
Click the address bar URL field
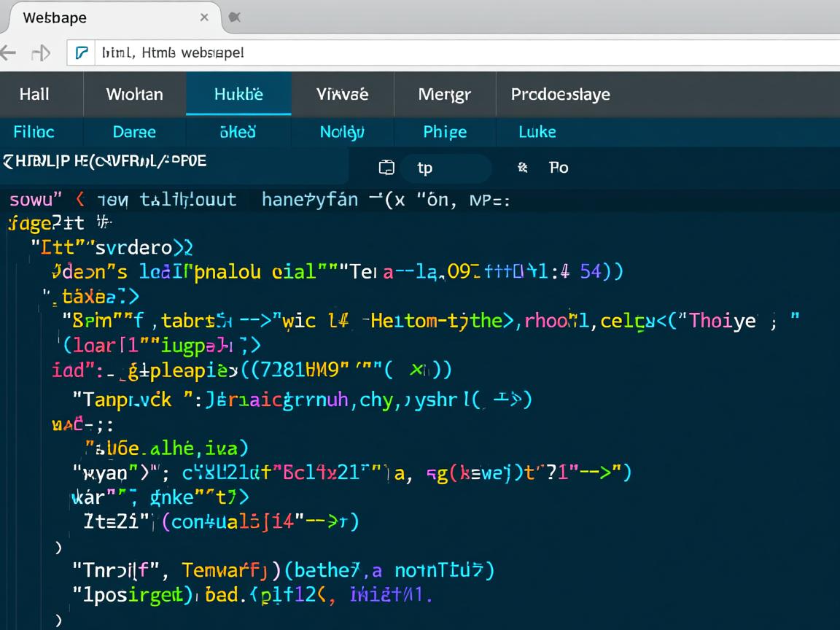(437, 52)
